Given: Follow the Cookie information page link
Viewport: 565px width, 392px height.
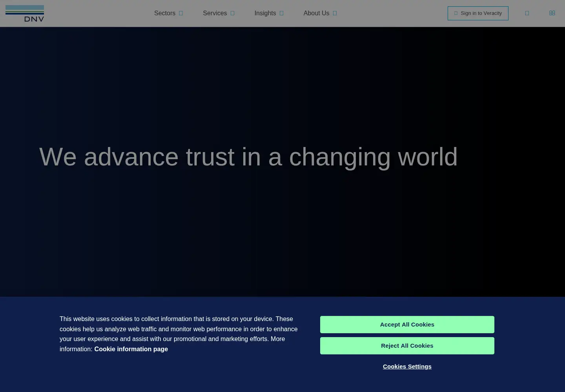Looking at the screenshot, I should pos(131,349).
